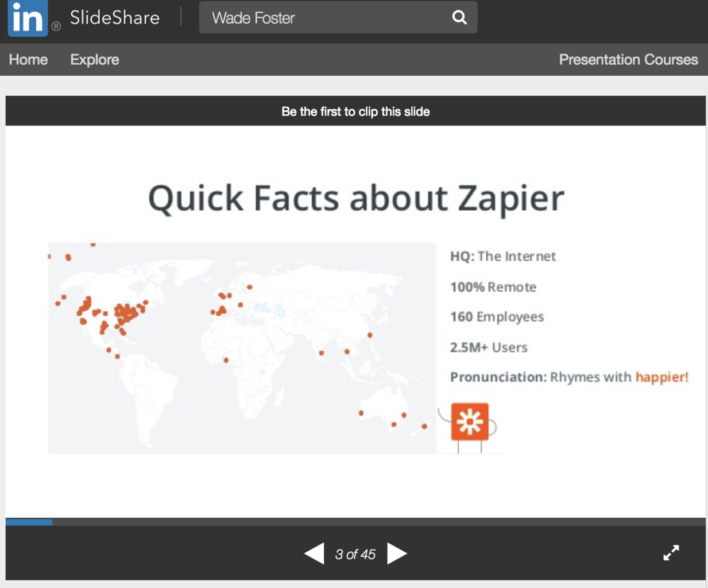Click the 'Be the first to clip this slide' banner

(355, 111)
